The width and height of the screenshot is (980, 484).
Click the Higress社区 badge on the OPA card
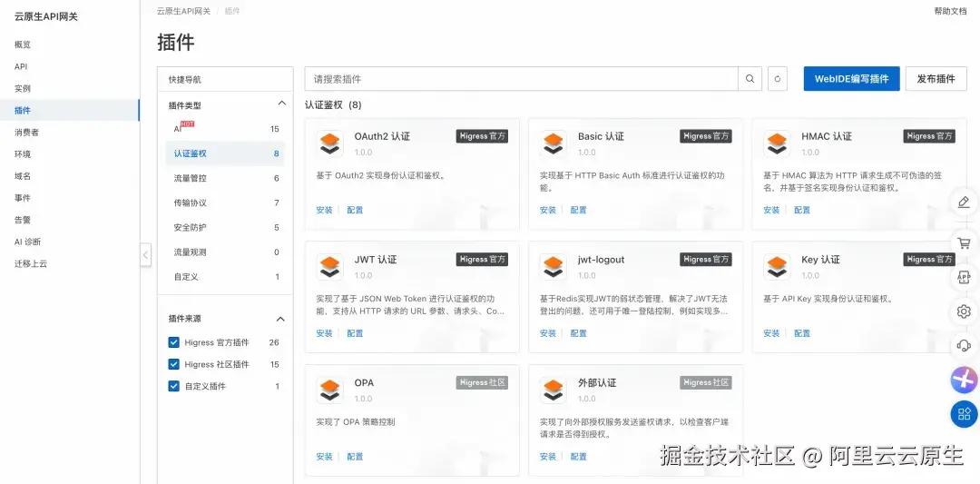tap(482, 382)
